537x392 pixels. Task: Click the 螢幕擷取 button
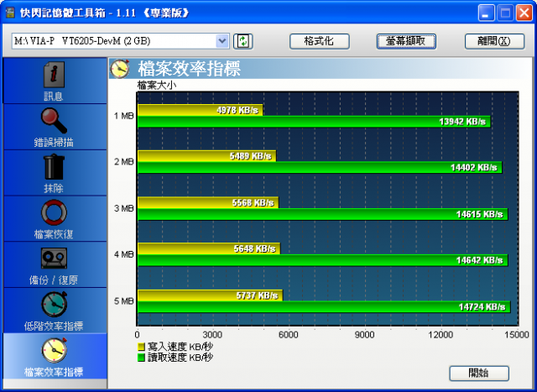[406, 41]
